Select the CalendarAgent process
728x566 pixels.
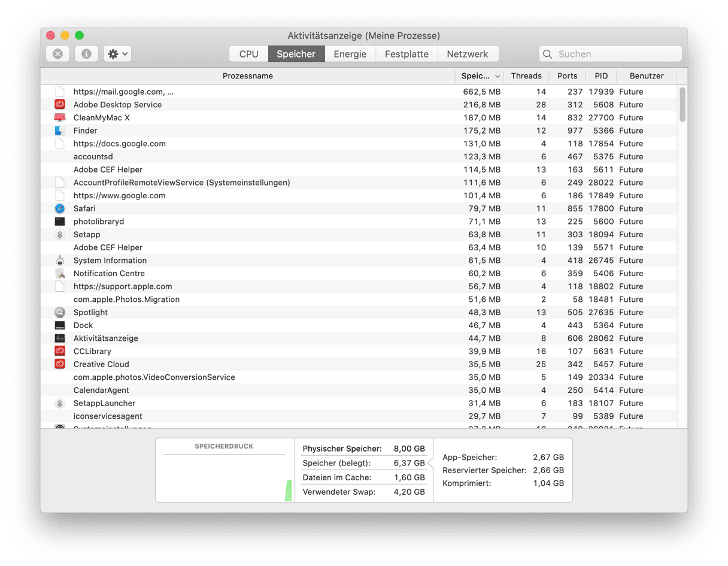click(359, 391)
